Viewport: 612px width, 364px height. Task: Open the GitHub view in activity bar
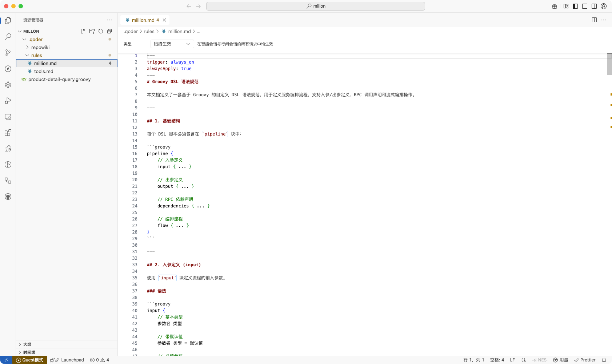(x=8, y=197)
